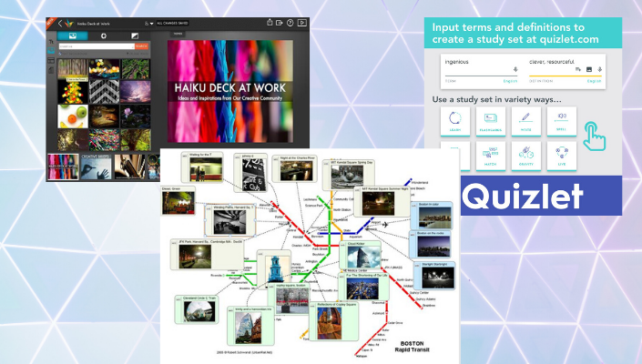Click the airplane Airport icon on the map

pyautogui.click(x=384, y=224)
